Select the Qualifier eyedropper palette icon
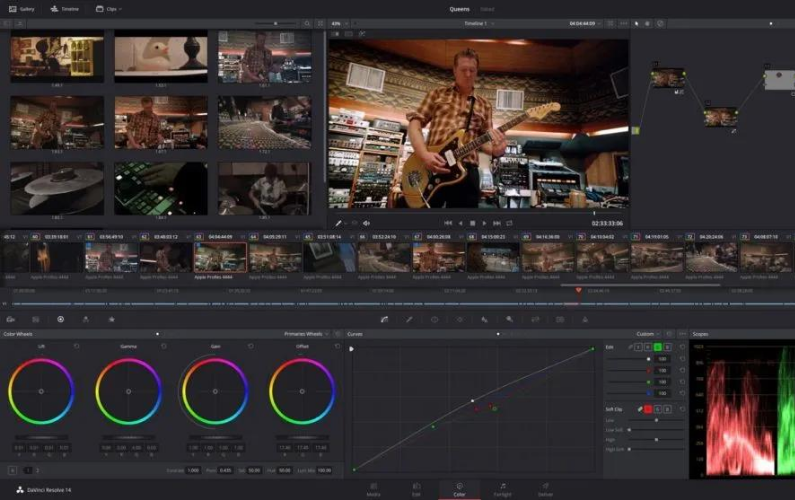This screenshot has height=500, width=795. click(x=409, y=319)
